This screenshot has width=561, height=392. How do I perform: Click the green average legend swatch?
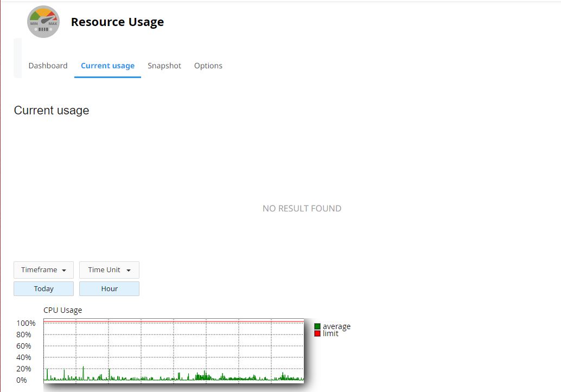coord(317,326)
